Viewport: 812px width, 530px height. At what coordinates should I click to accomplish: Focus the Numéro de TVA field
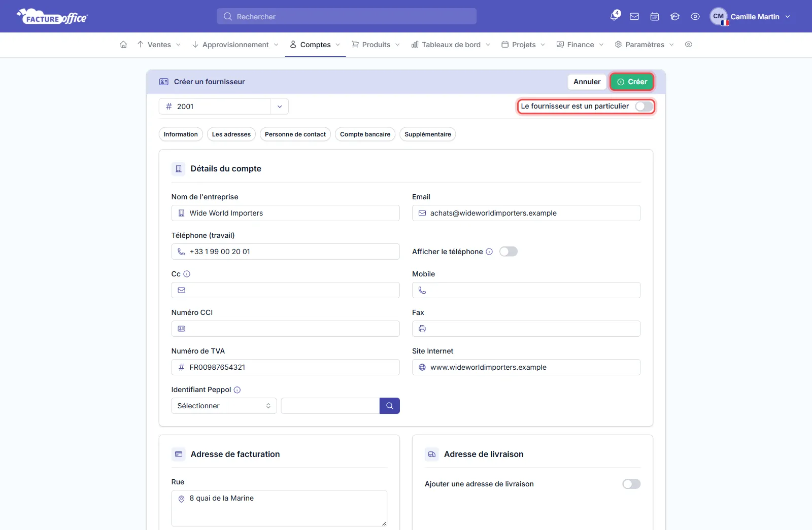(x=286, y=367)
